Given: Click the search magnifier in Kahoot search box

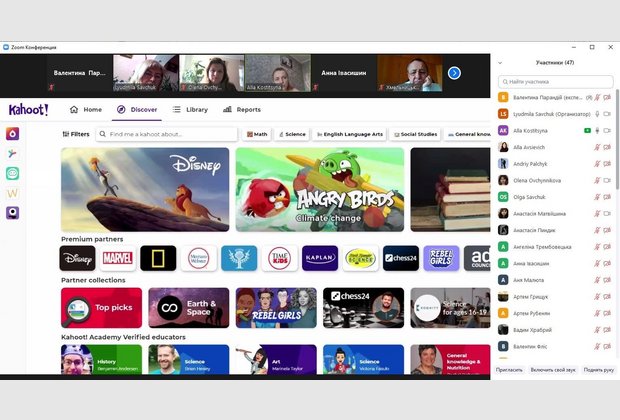Looking at the screenshot, I should pyautogui.click(x=103, y=134).
